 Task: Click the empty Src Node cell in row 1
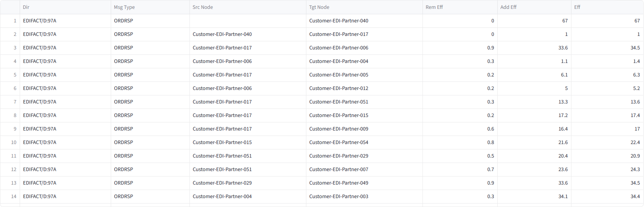pyautogui.click(x=247, y=21)
